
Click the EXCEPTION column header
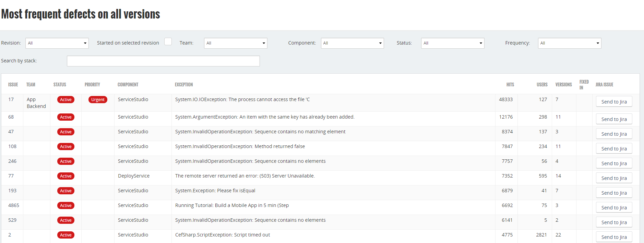[x=184, y=85]
